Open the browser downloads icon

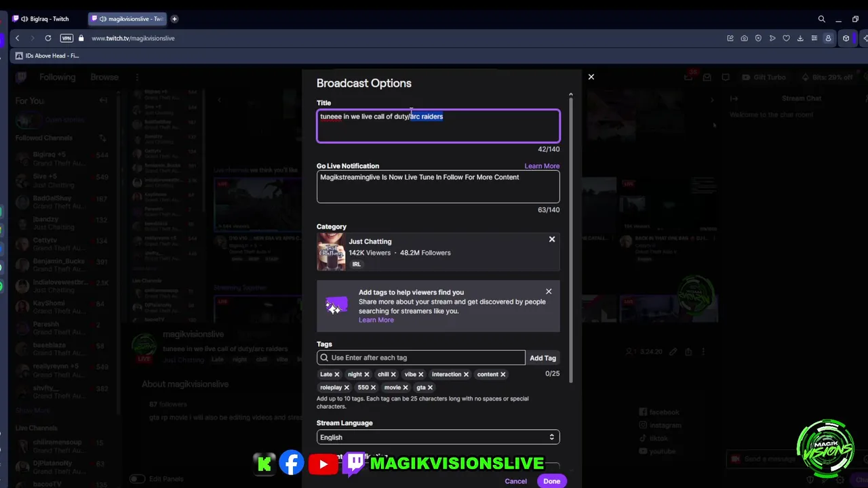(x=800, y=38)
